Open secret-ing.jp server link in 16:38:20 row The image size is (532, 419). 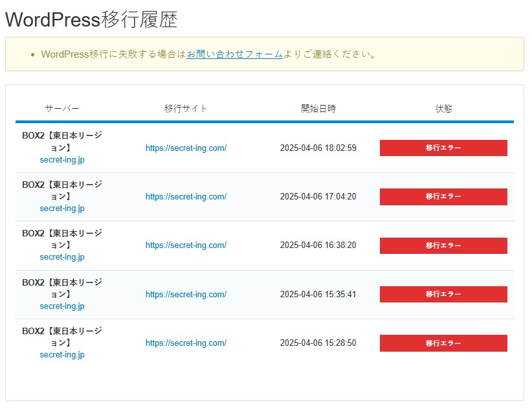[62, 257]
